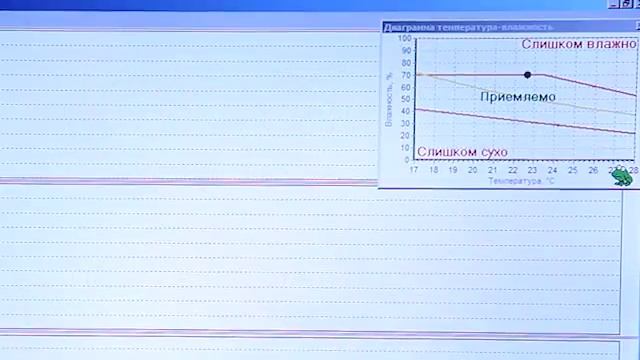Click the 'Влажность, %' axis title
Image resolution: width=640 pixels, height=360 pixels.
[389, 100]
